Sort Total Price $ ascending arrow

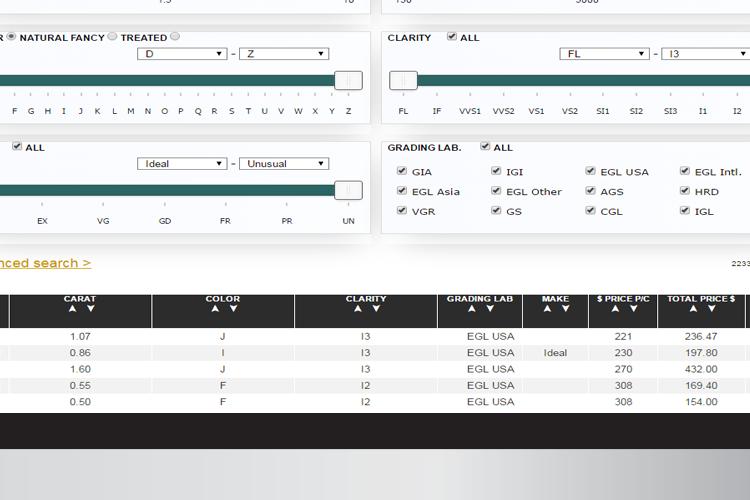pyautogui.click(x=693, y=309)
